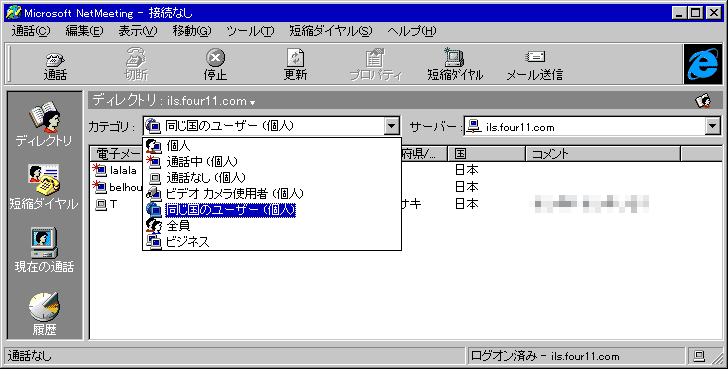Click the メール送信 toolbar button
728x369 pixels.
(x=535, y=65)
